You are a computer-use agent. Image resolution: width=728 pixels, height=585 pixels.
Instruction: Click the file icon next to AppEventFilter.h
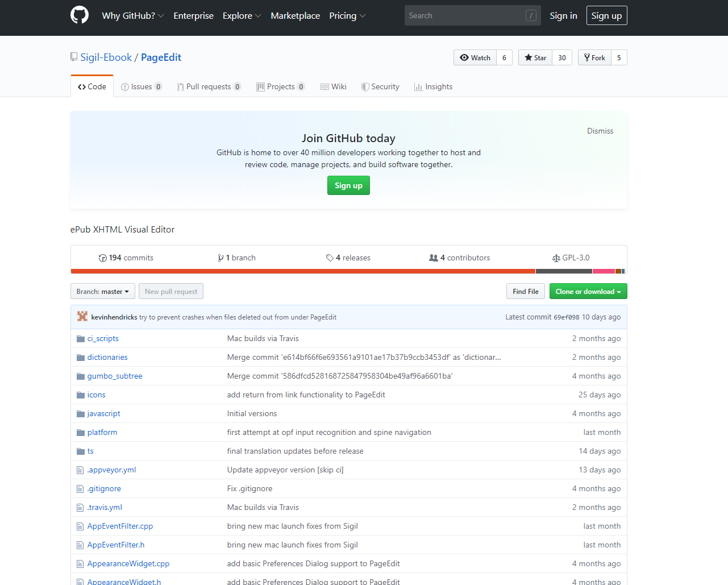(x=80, y=545)
